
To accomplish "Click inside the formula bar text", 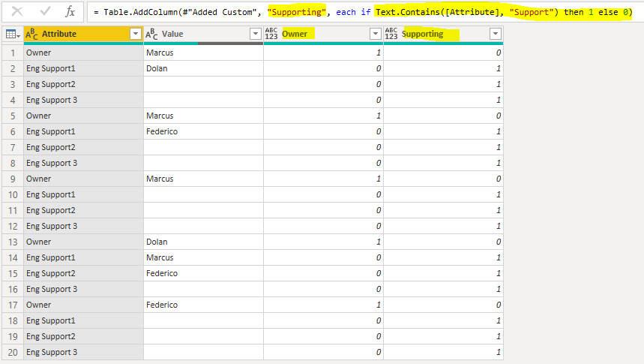I will (x=363, y=12).
